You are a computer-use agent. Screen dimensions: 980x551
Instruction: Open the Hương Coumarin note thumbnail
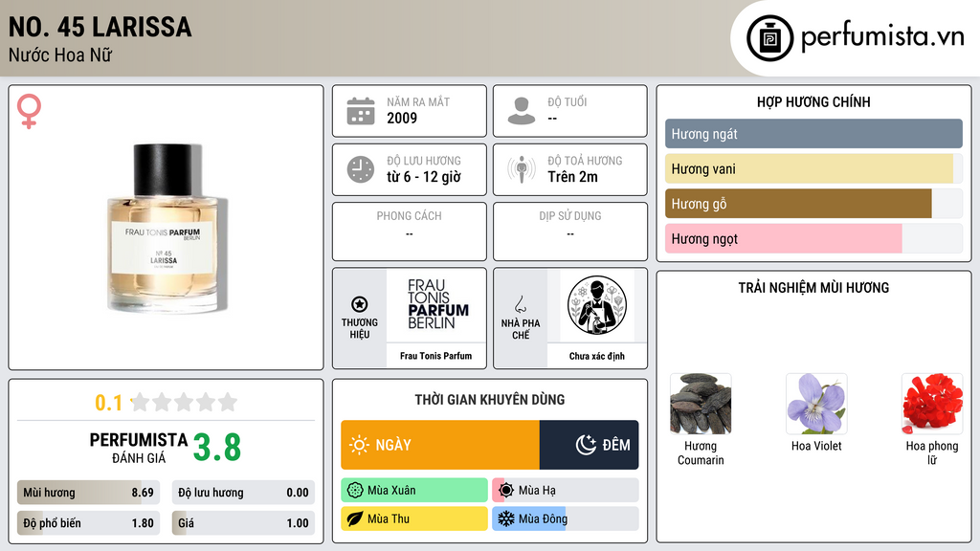click(x=701, y=405)
